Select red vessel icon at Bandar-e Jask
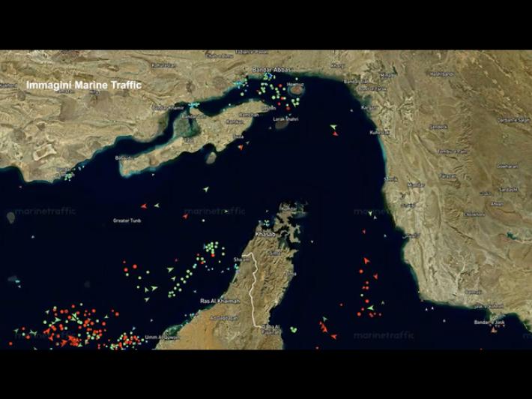Image resolution: width=532 pixels, height=399 pixels. [x=494, y=330]
